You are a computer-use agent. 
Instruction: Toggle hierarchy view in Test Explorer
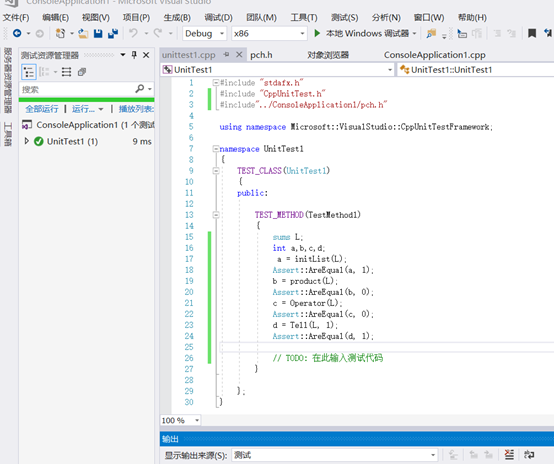[x=29, y=72]
